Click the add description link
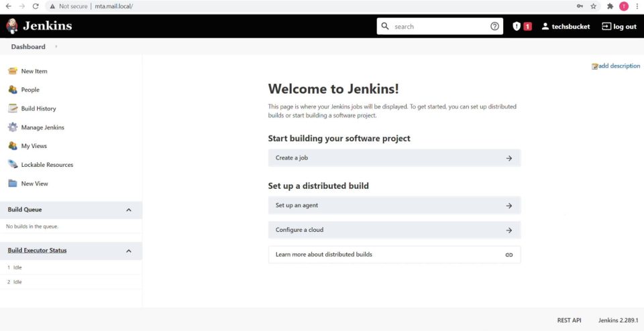 pyautogui.click(x=619, y=66)
